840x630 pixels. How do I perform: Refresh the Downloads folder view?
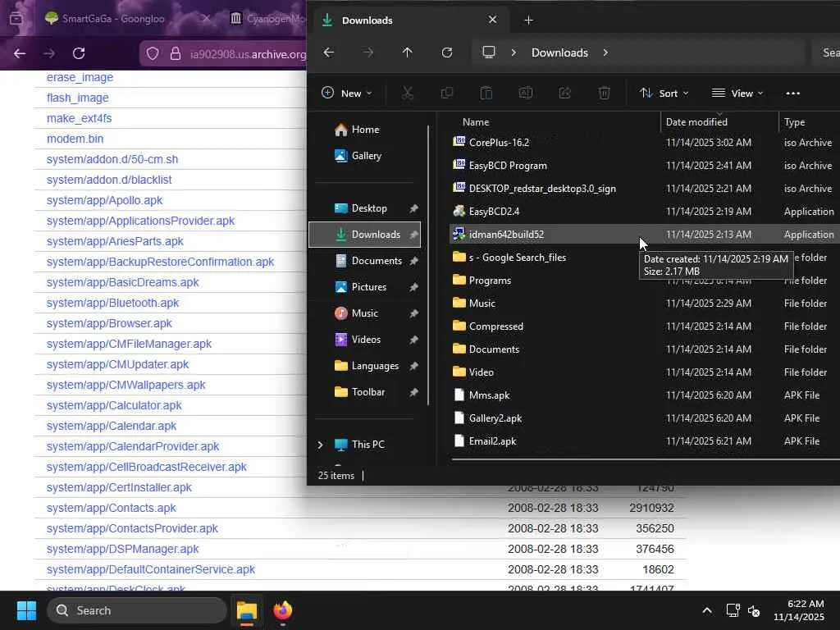447,52
